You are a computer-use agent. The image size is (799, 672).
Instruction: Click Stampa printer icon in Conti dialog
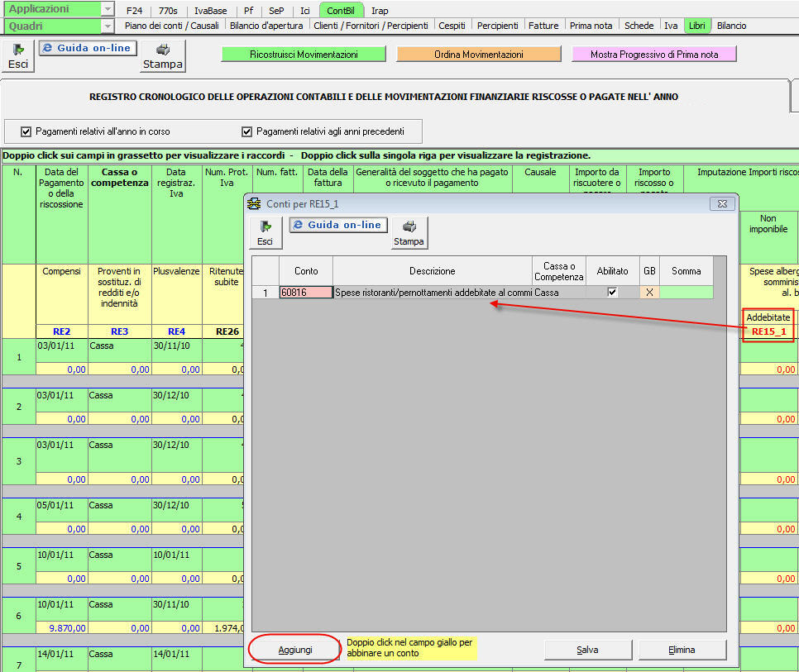pyautogui.click(x=409, y=233)
